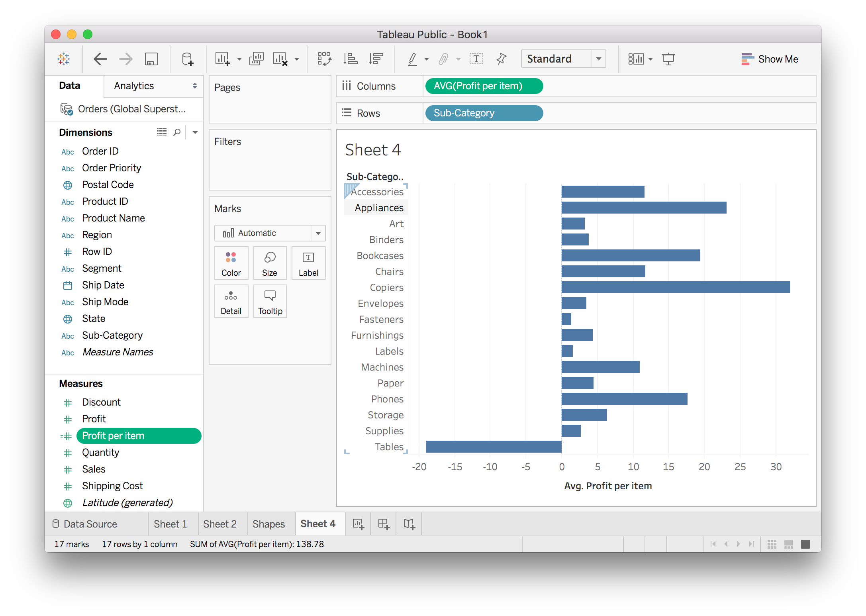This screenshot has height=616, width=866.
Task: Toggle the Highlight pen tool
Action: tap(413, 59)
